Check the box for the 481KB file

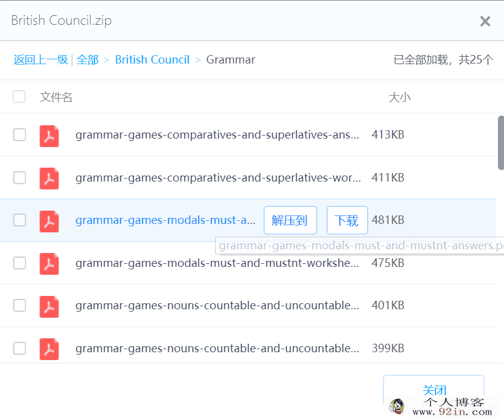pos(19,220)
